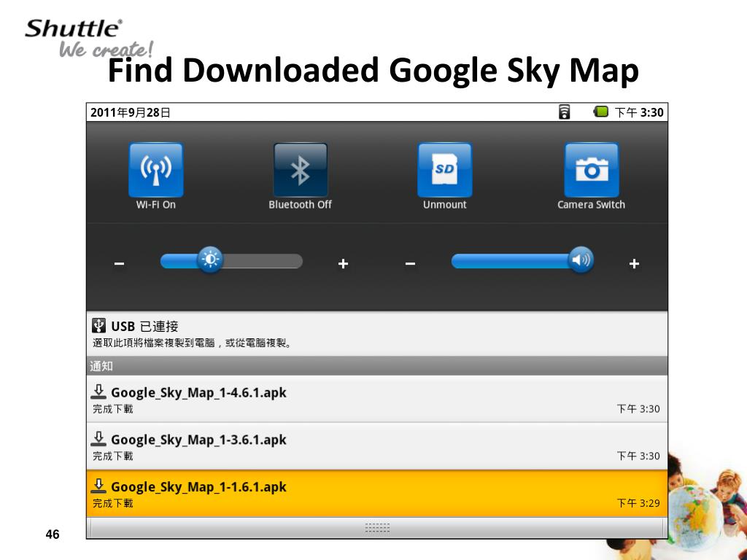The image size is (747, 560).
Task: Click download icon beside Google_Sky_Map_1-3.6.1.apk
Action: click(98, 438)
